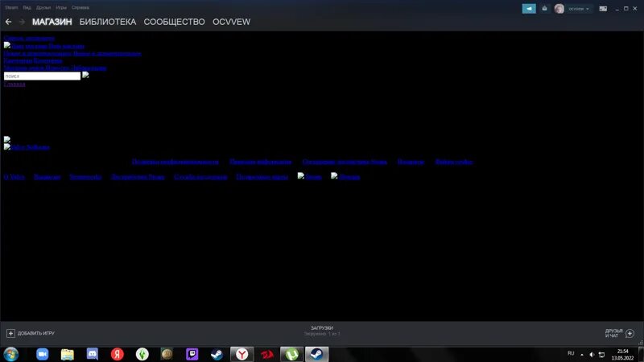The image size is (644, 362).
Task: Open ДРУЗЬЯ И ЧАТ panel
Action: click(x=620, y=333)
